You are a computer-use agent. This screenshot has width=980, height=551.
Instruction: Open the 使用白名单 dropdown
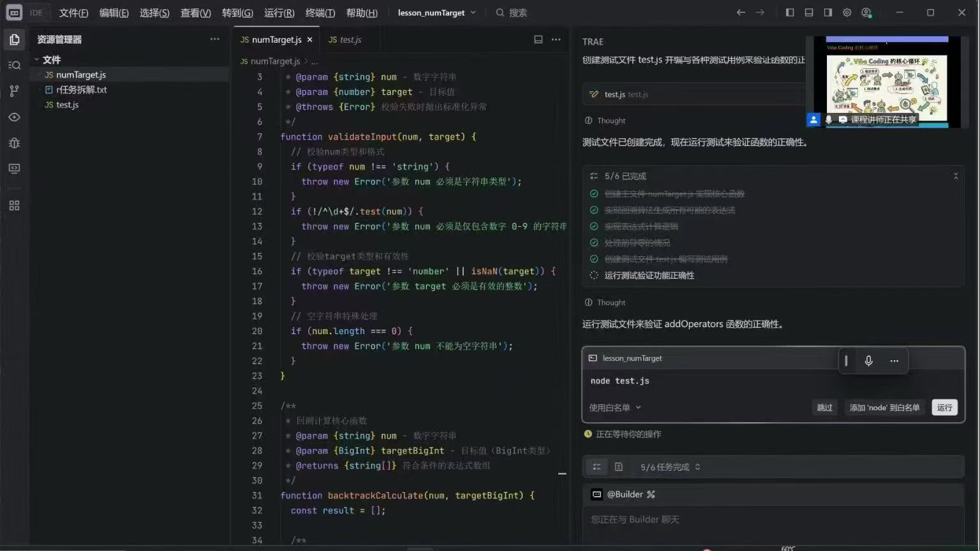[615, 408]
